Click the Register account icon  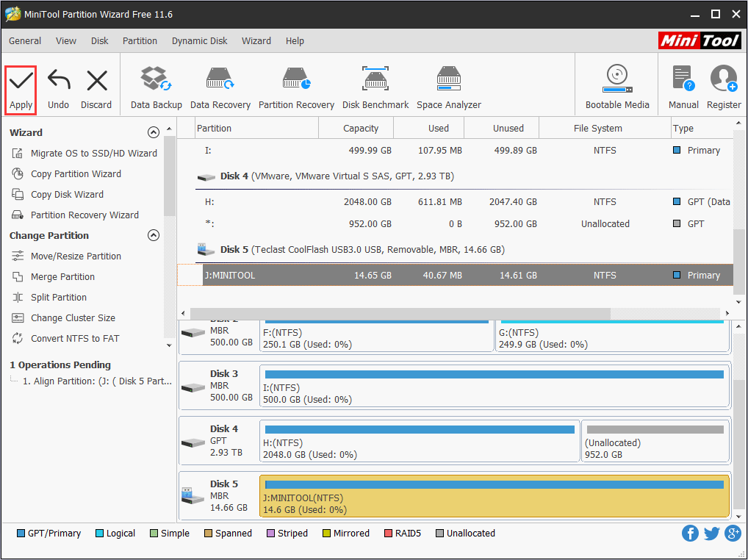tap(724, 79)
